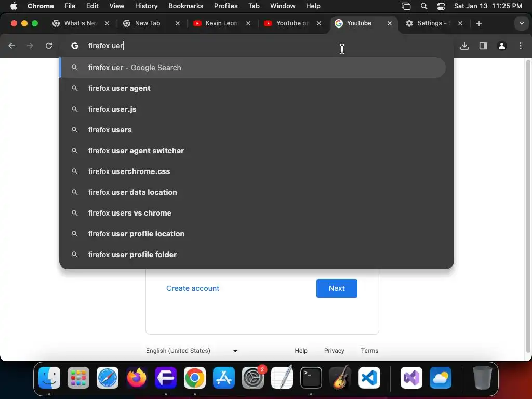Screen dimensions: 532x399
Task: Open the Bookmarks menu
Action: pos(185,6)
